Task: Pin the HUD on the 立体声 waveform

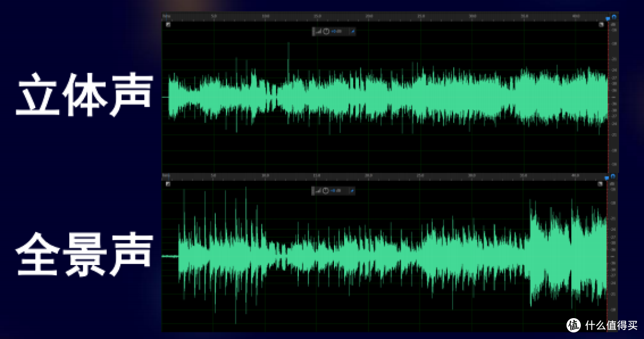Action: tap(352, 31)
